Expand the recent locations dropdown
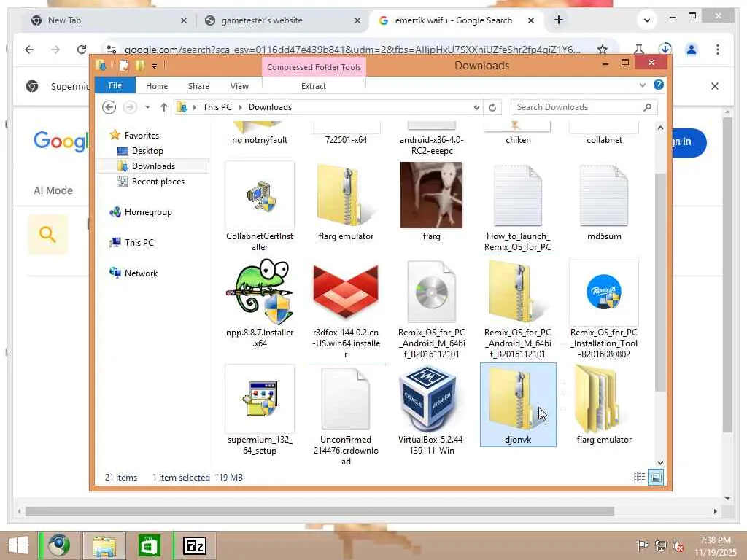Screen dimensions: 747x560 147,107
